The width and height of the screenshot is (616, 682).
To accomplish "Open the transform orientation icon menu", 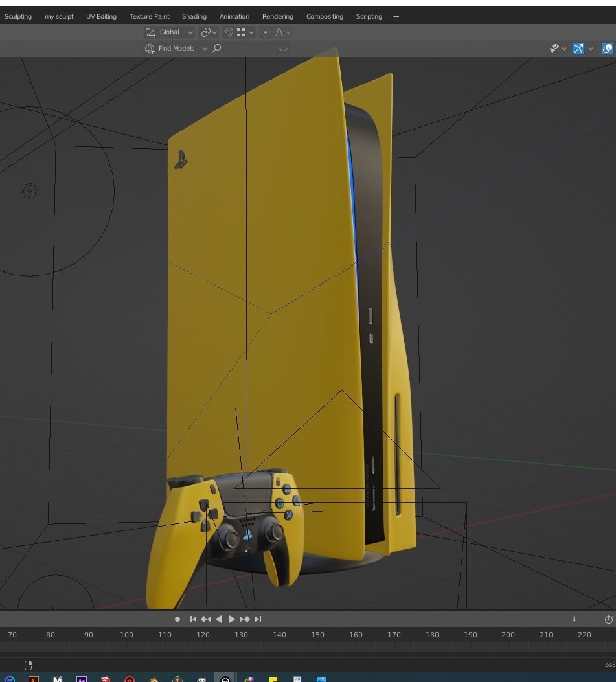I will [150, 32].
